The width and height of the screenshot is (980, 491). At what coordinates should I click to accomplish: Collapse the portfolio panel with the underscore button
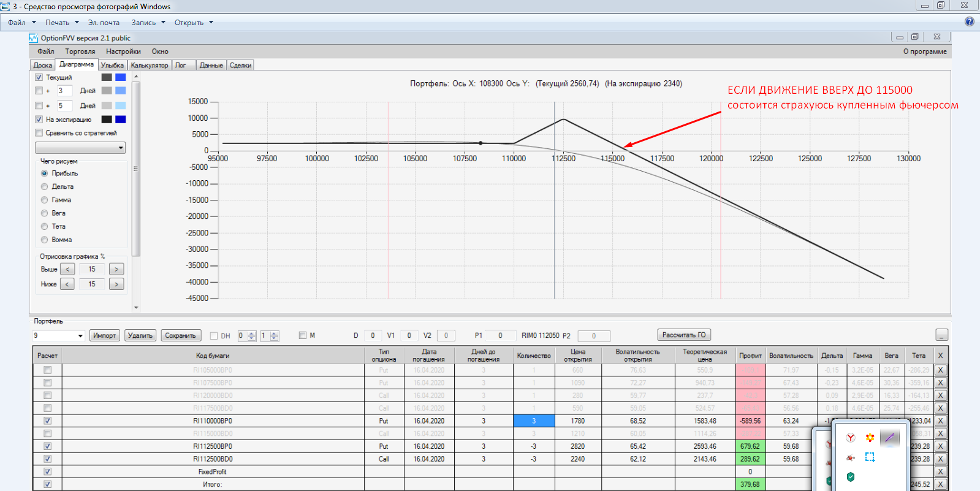(942, 335)
